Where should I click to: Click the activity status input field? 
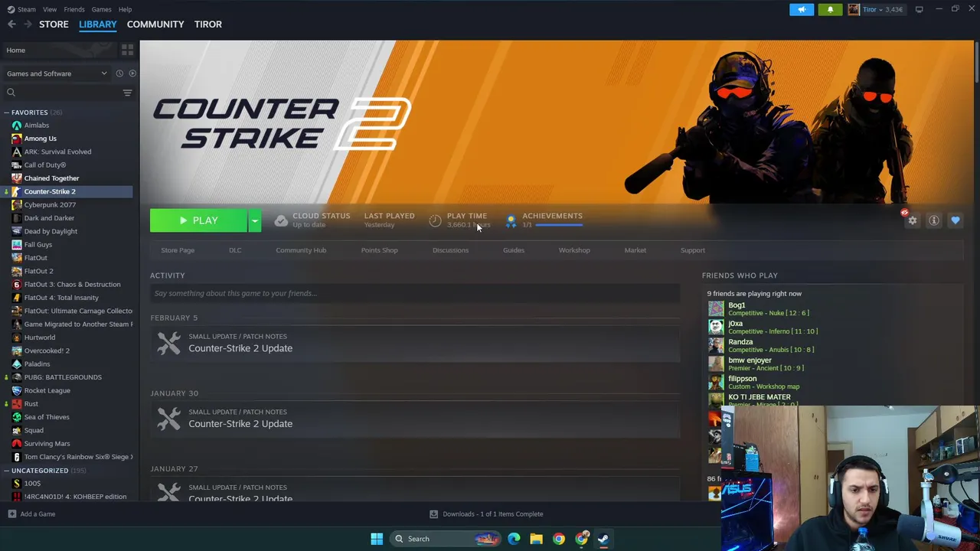pyautogui.click(x=415, y=293)
